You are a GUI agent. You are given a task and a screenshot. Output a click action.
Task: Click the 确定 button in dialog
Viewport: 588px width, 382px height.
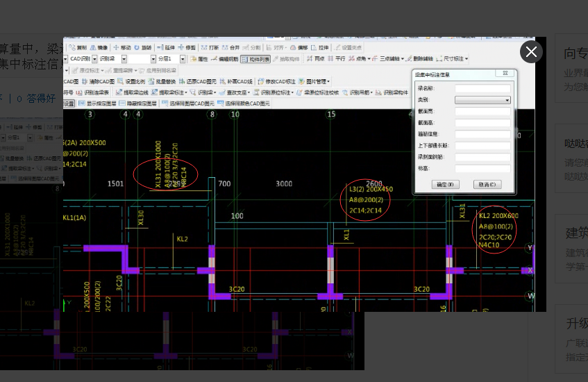coord(445,184)
